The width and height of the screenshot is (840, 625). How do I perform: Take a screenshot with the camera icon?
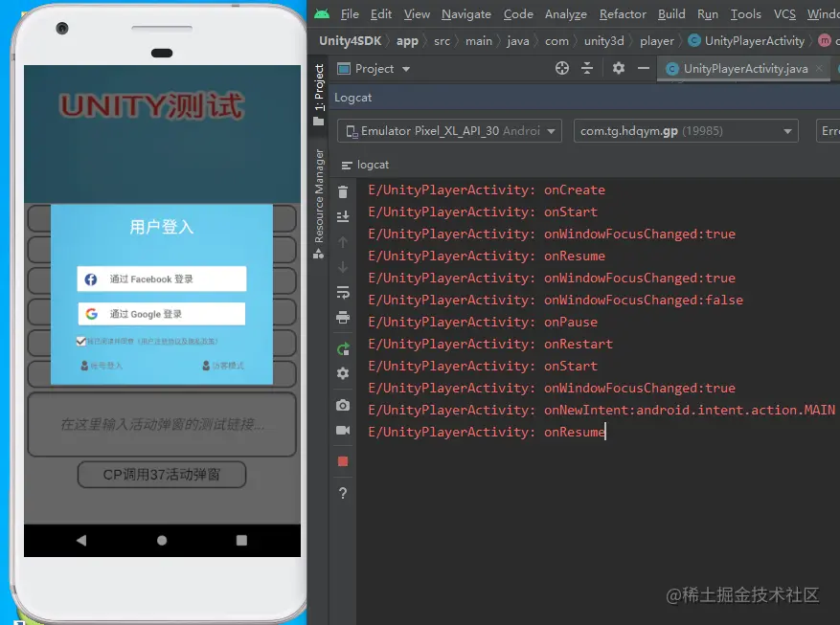343,405
